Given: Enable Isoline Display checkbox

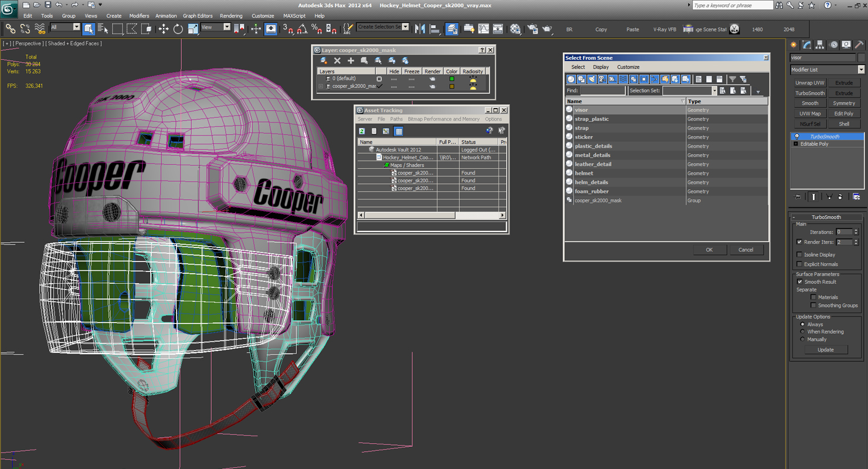Looking at the screenshot, I should (x=799, y=254).
